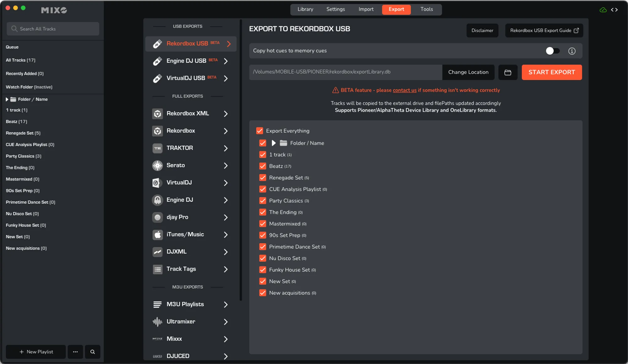628x364 pixels.
Task: Open the Tools tab
Action: (426, 9)
